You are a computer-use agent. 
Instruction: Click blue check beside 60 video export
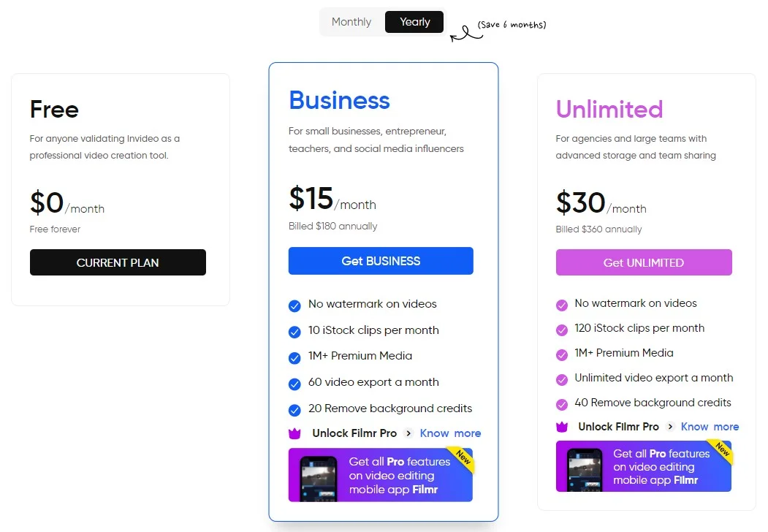pyautogui.click(x=294, y=384)
